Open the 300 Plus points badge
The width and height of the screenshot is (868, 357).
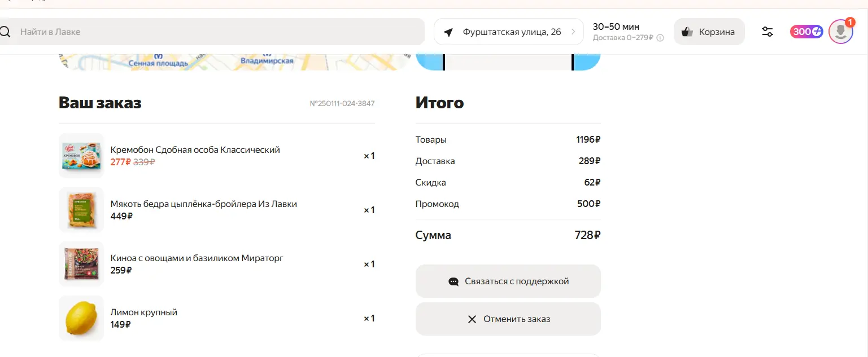[806, 32]
